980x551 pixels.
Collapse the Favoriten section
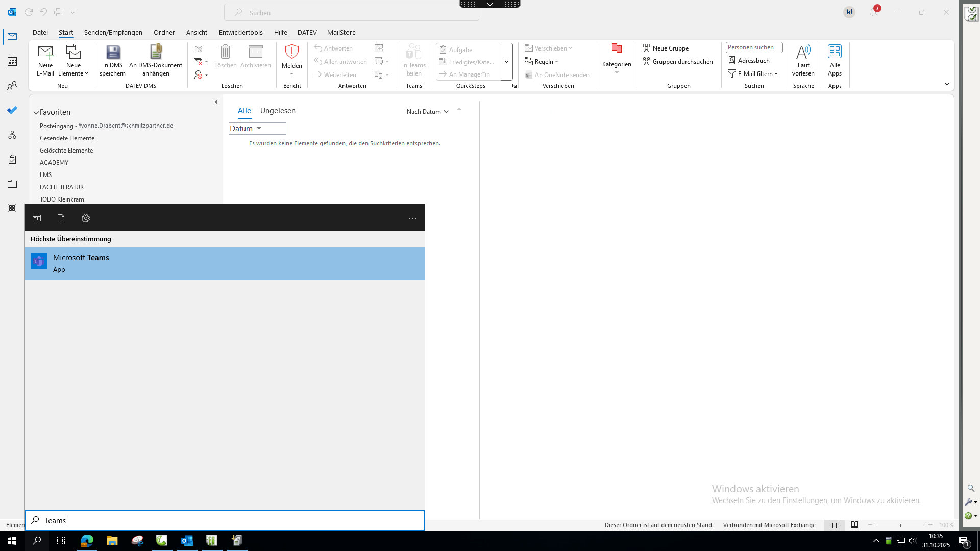[36, 113]
